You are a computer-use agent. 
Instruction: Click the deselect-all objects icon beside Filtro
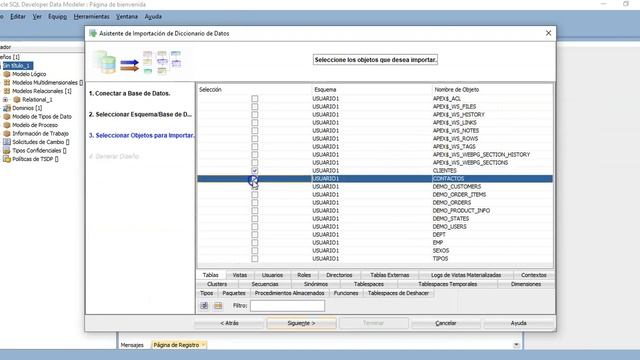pos(218,306)
